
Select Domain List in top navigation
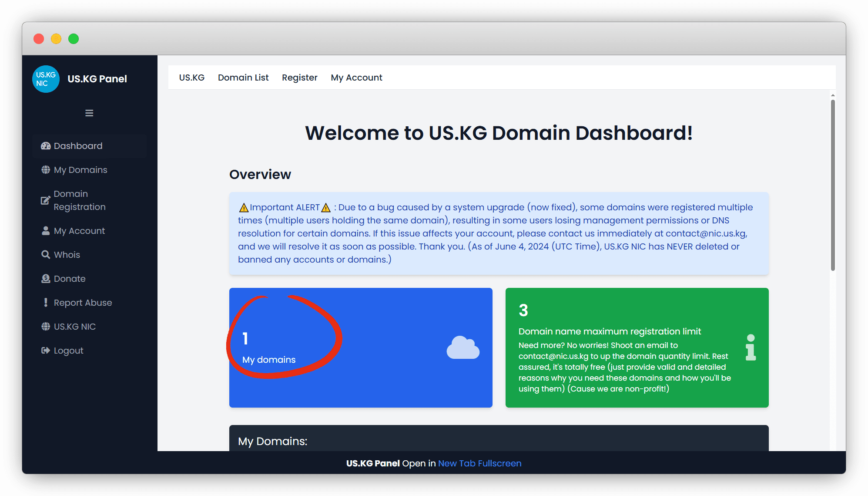[x=243, y=78]
